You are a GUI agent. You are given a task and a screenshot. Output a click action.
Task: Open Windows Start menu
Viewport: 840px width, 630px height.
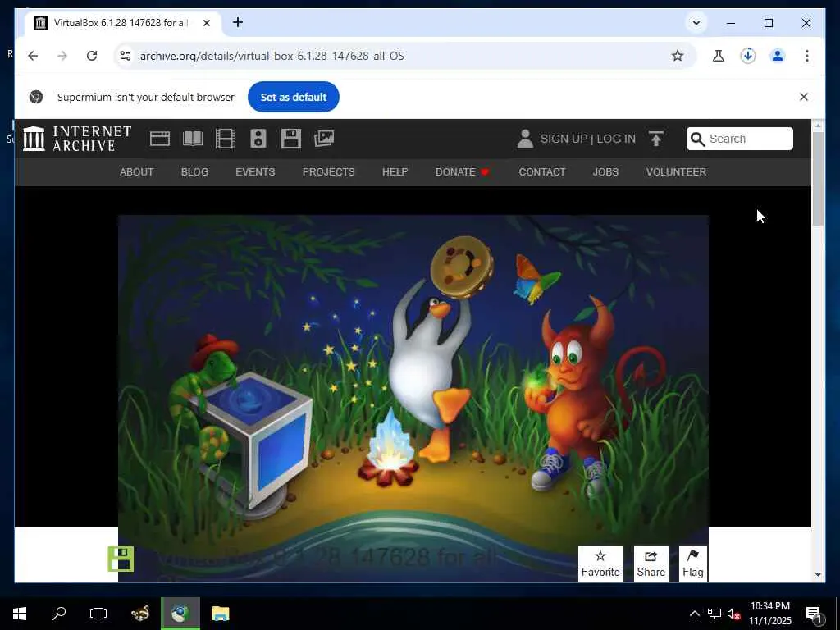click(x=20, y=614)
